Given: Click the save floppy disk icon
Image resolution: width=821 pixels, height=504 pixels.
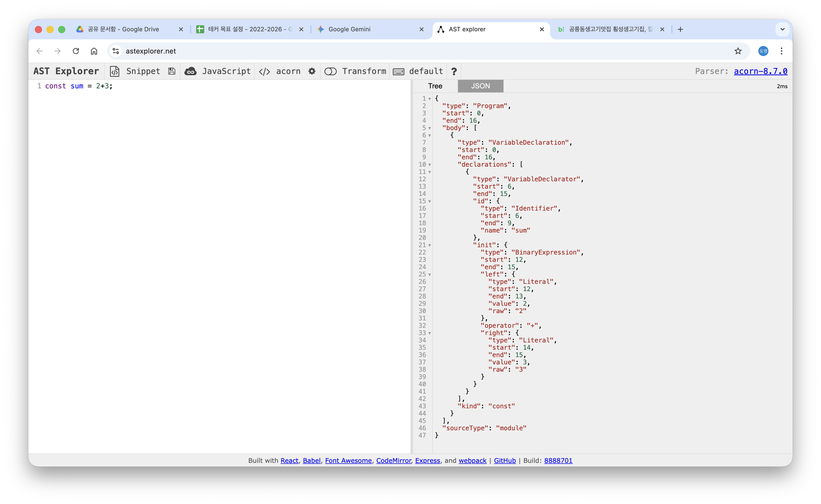Looking at the screenshot, I should [172, 71].
